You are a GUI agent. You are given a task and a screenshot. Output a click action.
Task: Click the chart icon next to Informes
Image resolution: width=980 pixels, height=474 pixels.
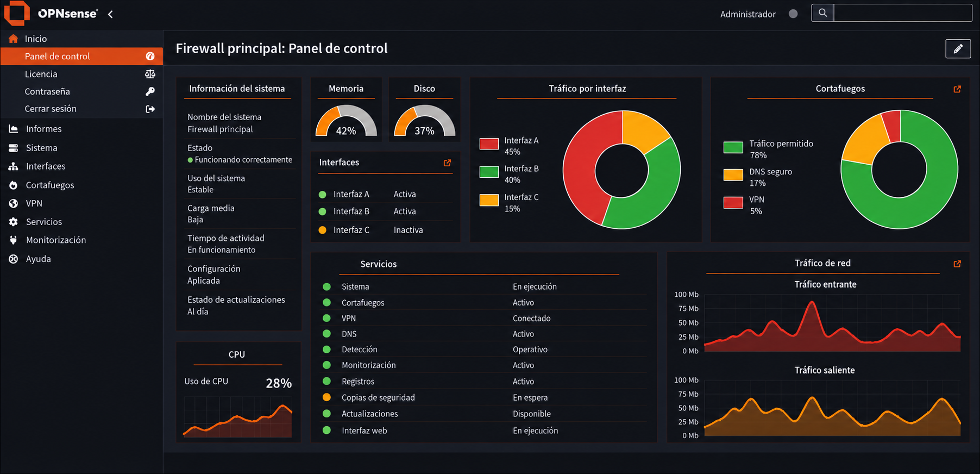coord(13,129)
